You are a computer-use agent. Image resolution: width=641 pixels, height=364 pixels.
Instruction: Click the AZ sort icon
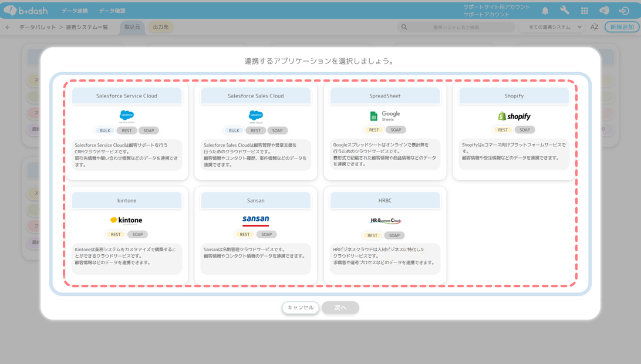tap(595, 27)
